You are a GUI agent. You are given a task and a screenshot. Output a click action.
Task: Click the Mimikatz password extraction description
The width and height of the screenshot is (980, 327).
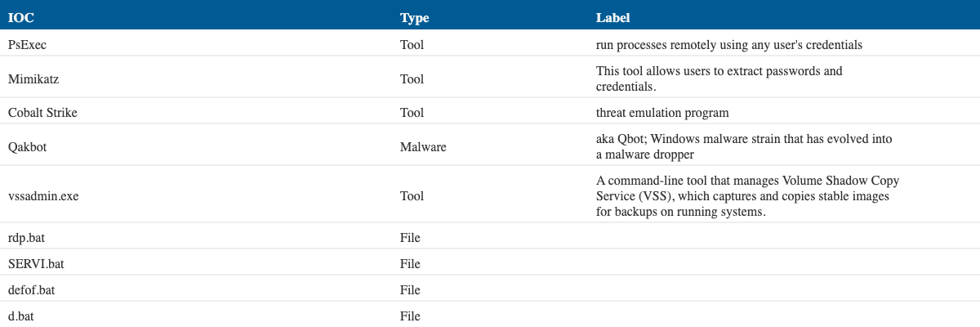point(719,78)
